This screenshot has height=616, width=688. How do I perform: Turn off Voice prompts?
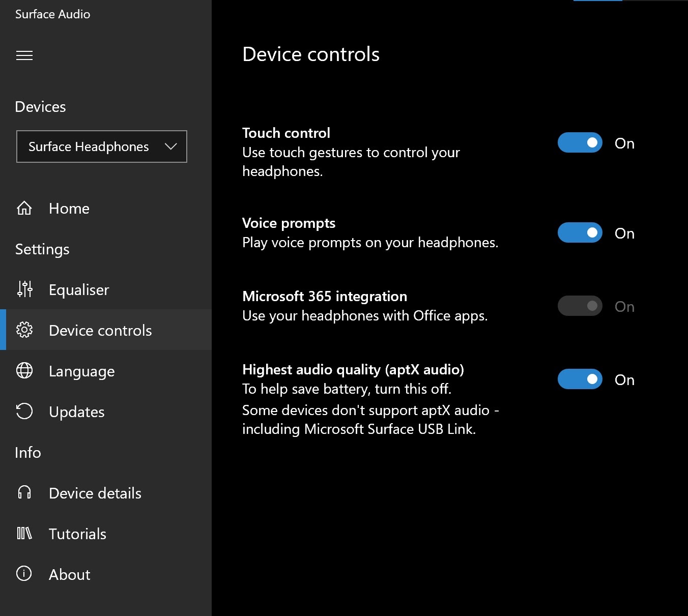point(580,232)
